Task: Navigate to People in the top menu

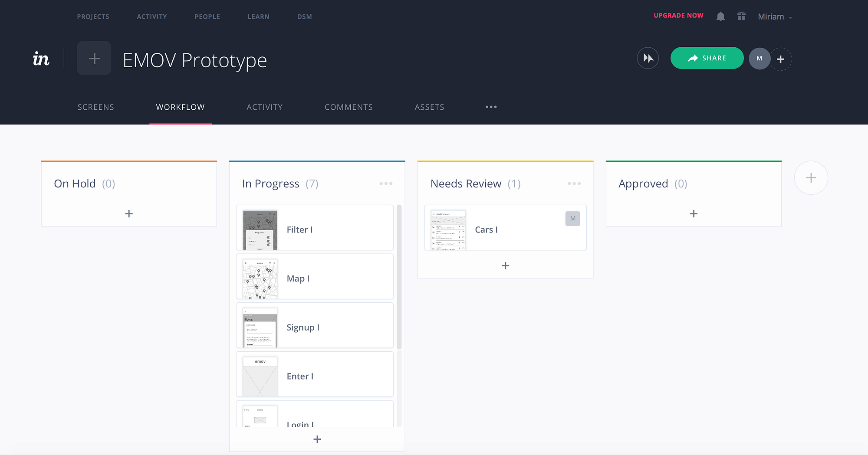Action: [207, 16]
